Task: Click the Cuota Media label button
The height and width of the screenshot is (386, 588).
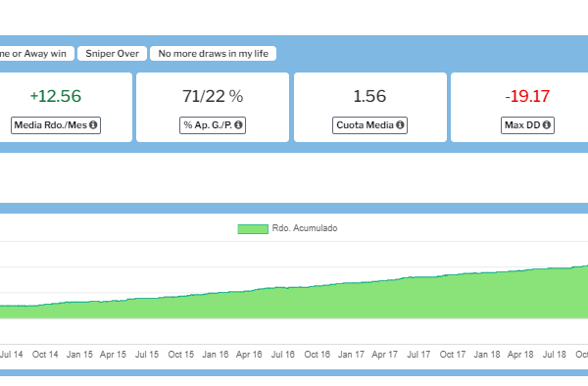Action: click(x=369, y=125)
